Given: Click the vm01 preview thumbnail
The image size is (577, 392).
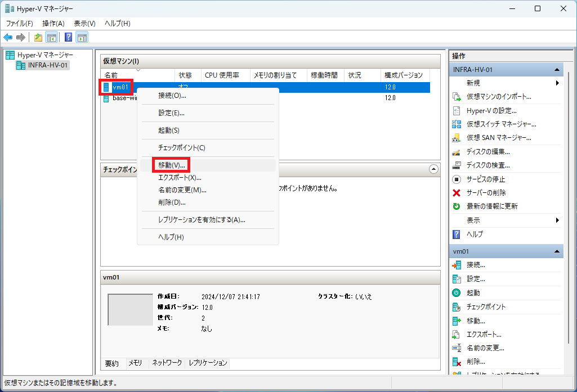Looking at the screenshot, I should pos(130,310).
